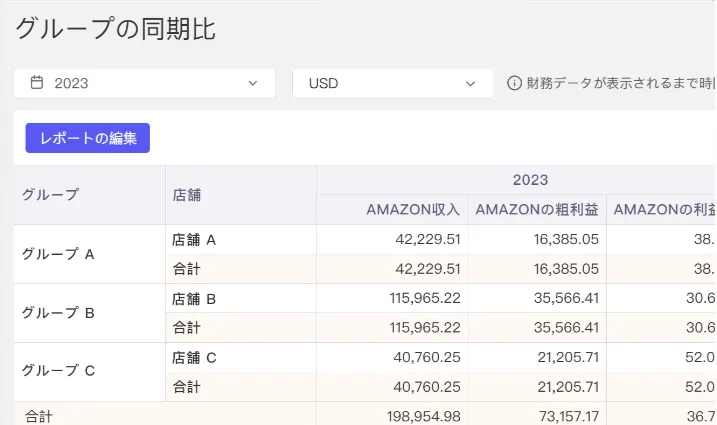Expand the 2023 year dropdown chevron
The image size is (717, 425).
(253, 83)
